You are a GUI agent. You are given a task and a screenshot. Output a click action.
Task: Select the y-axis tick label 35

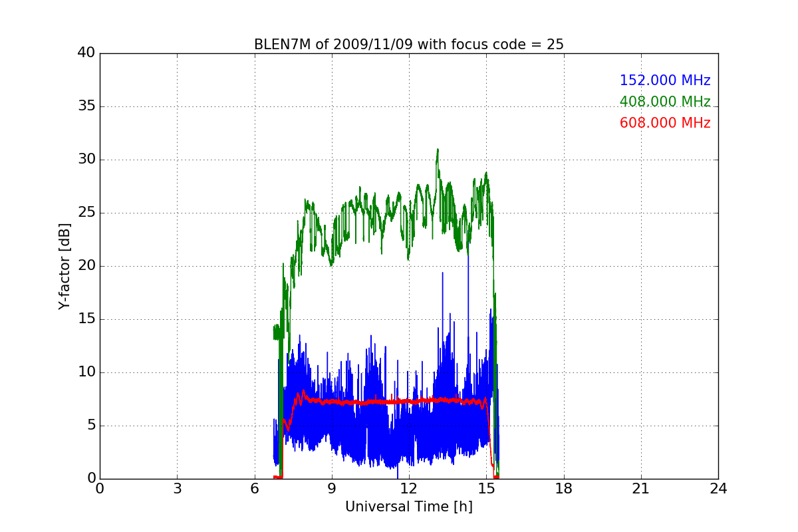click(x=86, y=106)
